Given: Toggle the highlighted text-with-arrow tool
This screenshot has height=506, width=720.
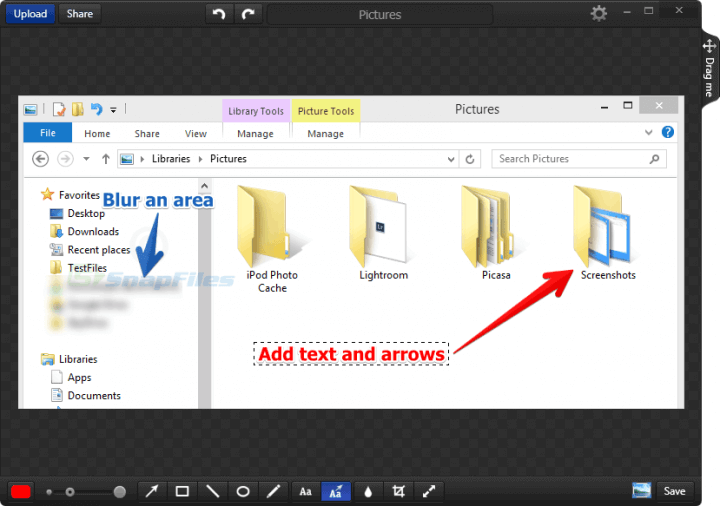Looking at the screenshot, I should (336, 491).
